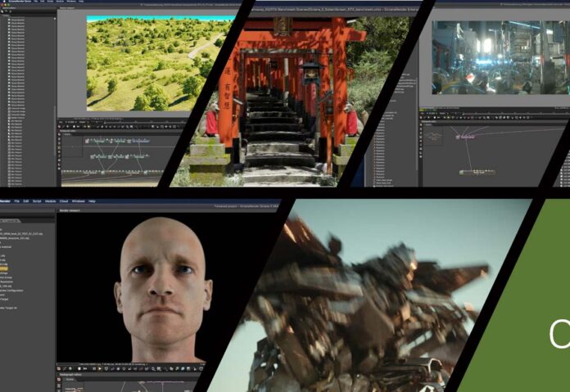Click the red icon beside the head window's Scene tab
Image resolution: width=570 pixels, height=392 pixels.
59,379
